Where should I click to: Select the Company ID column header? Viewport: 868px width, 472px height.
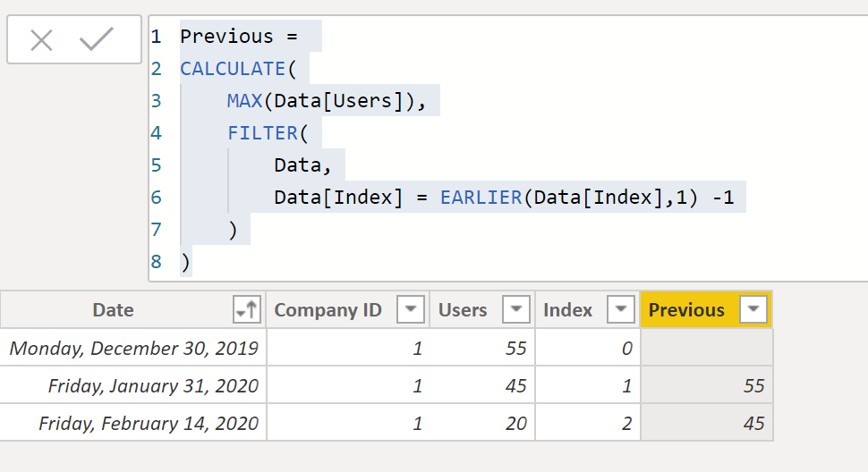[328, 310]
